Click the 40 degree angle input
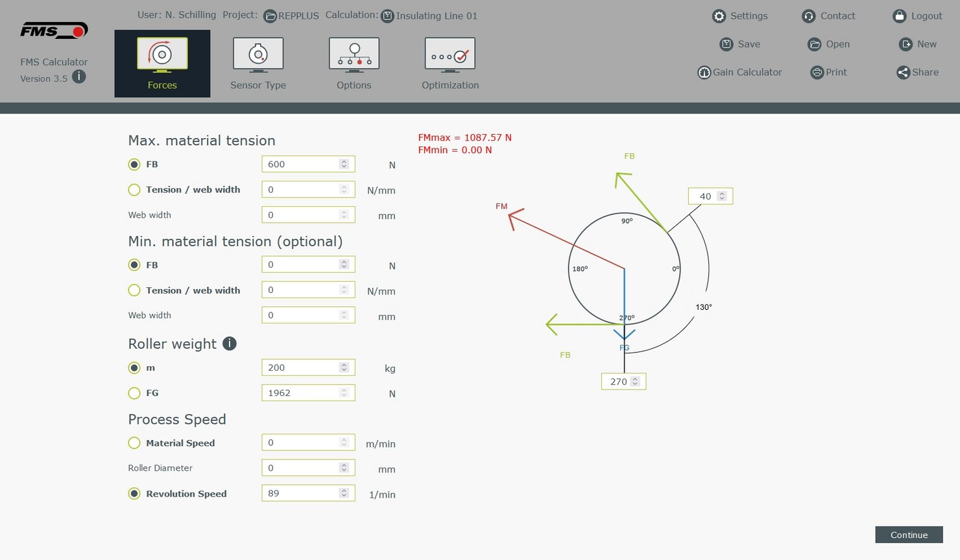This screenshot has width=960, height=560. (711, 196)
